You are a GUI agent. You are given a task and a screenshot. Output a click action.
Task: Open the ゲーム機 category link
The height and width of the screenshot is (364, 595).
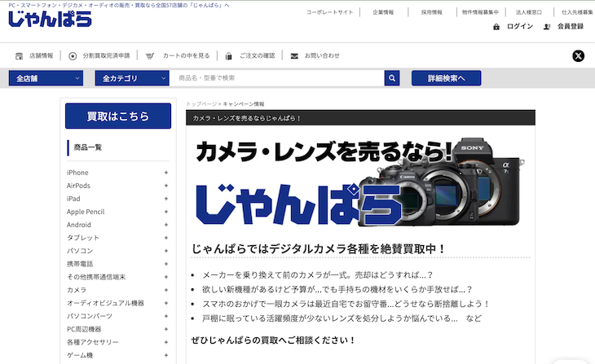pyautogui.click(x=80, y=355)
